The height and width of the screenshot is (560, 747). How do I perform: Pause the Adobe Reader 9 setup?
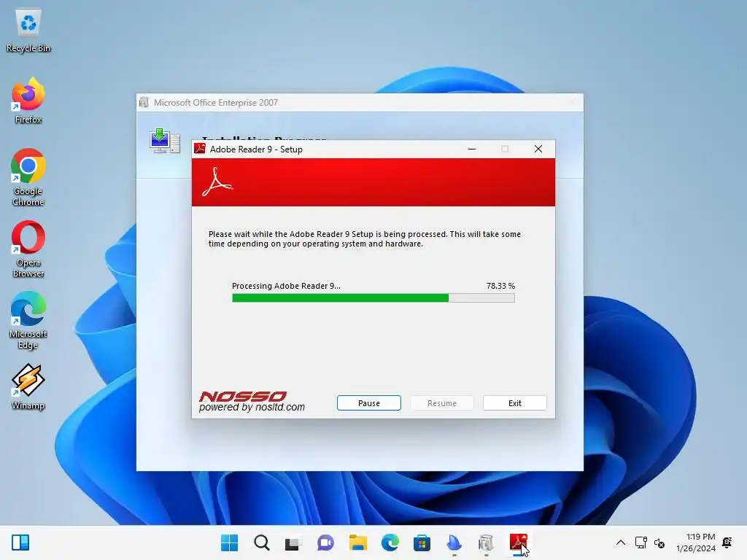tap(368, 402)
